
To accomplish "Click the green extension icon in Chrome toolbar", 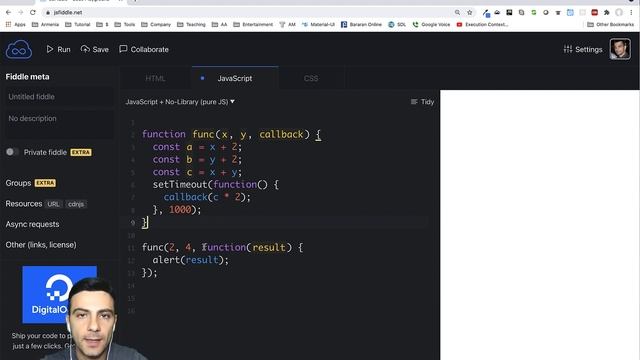I will 533,13.
